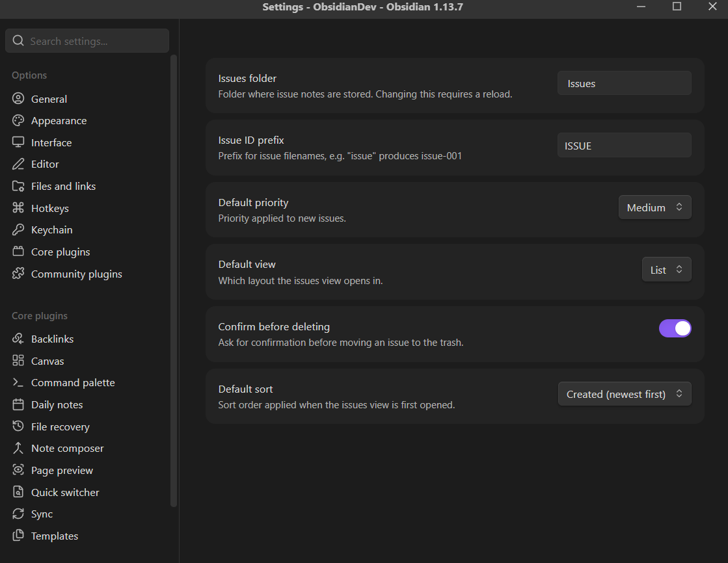Click the File recovery clock icon

18,426
